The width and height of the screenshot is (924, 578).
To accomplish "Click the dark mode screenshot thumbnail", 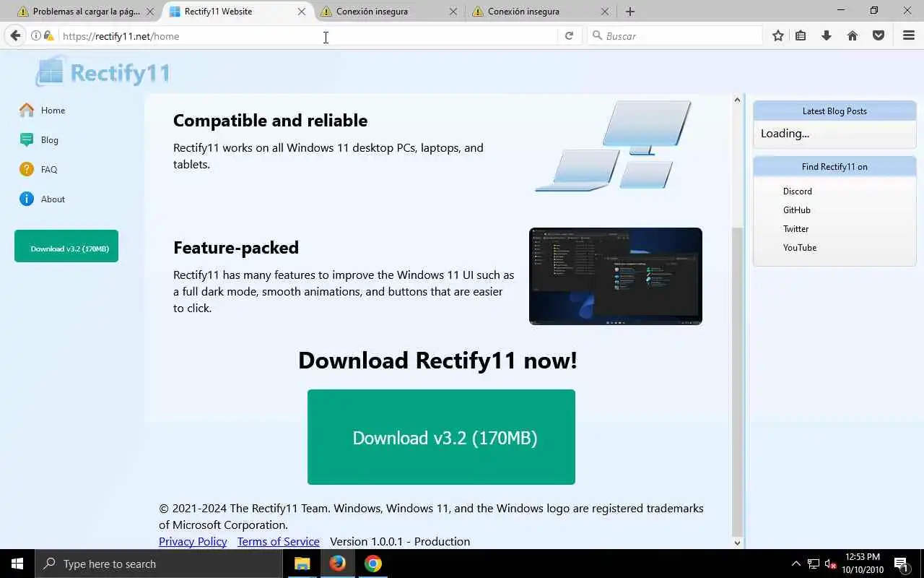I will tap(616, 276).
